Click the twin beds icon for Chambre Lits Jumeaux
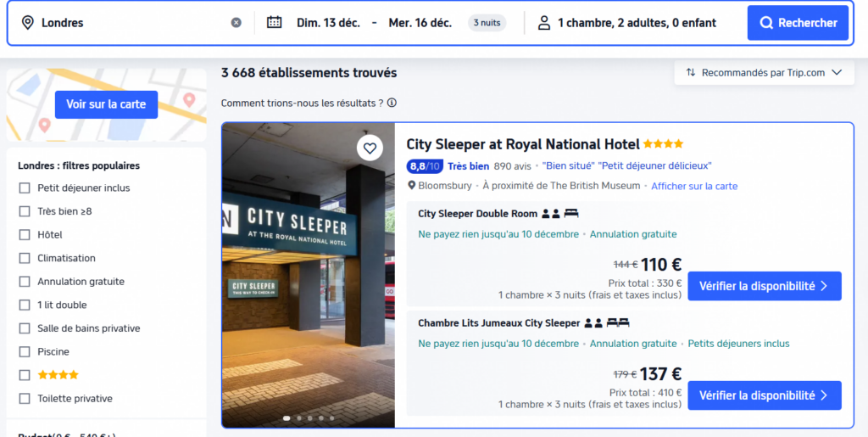Viewport: 868px width, 437px height. pos(618,323)
